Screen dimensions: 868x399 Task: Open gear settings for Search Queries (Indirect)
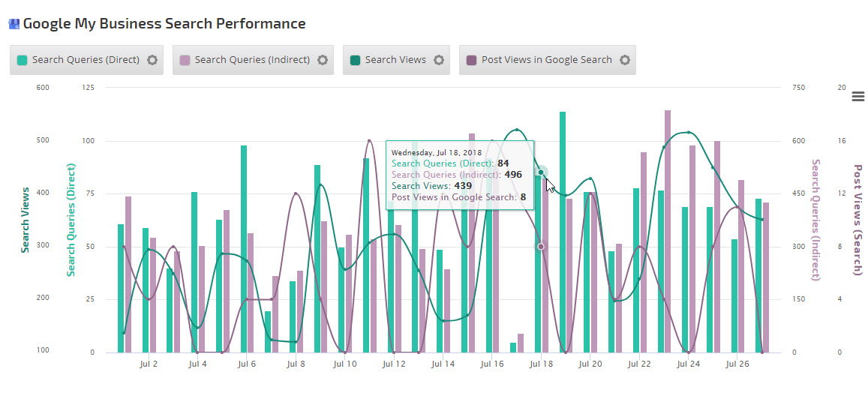323,60
